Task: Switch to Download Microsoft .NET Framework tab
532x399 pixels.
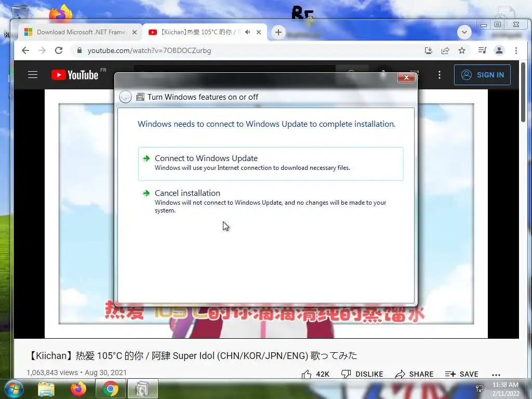Action: point(80,32)
